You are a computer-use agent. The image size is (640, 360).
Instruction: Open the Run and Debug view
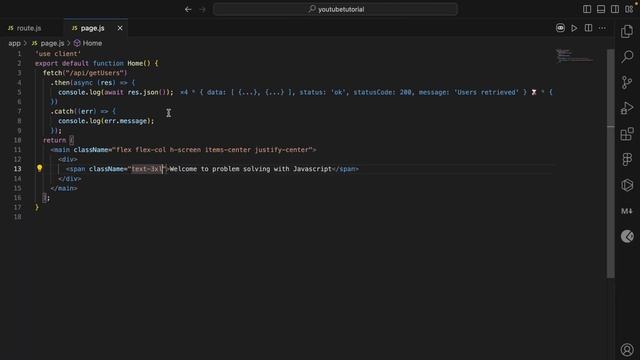coord(627,108)
